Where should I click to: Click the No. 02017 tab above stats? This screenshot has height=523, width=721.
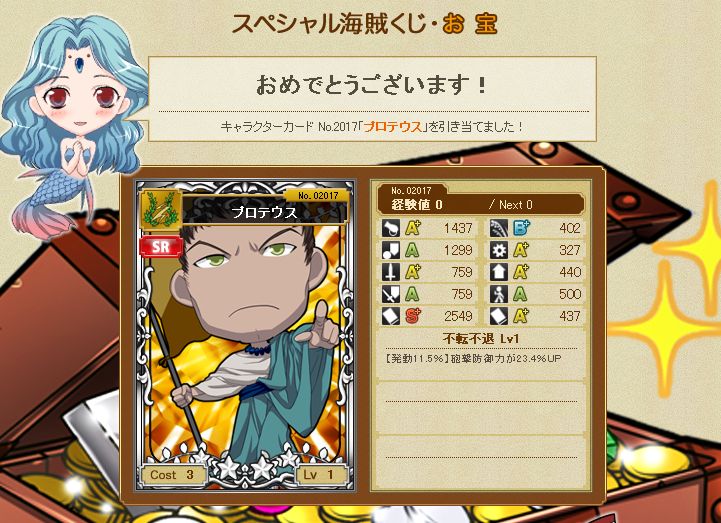coord(411,190)
